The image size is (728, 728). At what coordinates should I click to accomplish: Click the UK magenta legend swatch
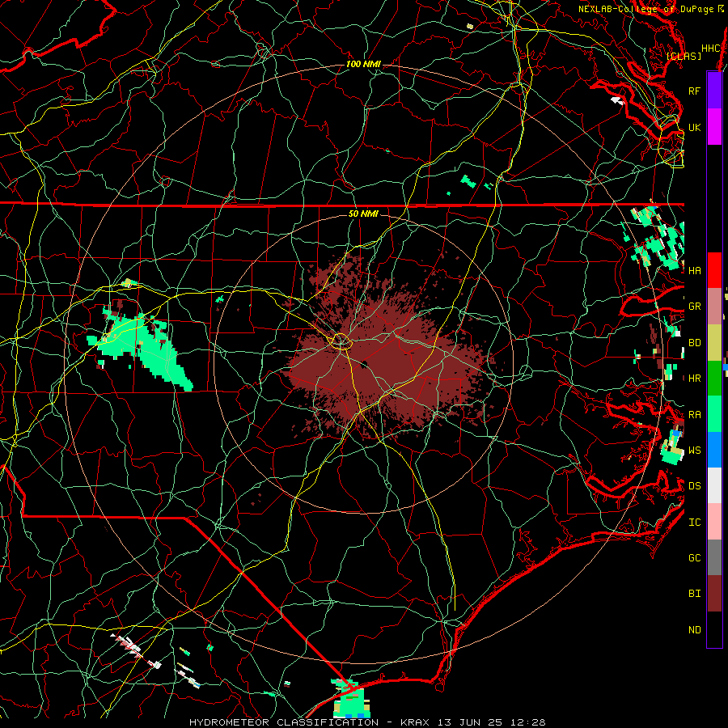(714, 127)
